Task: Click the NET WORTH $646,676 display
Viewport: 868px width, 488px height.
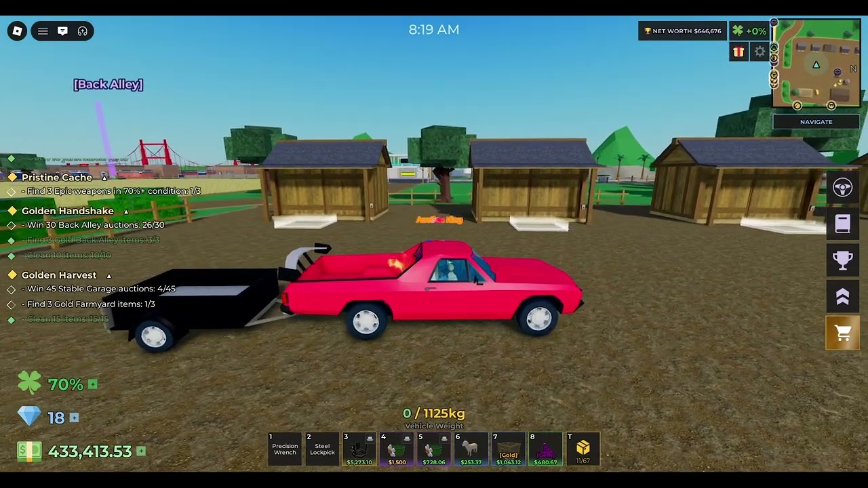Action: click(x=683, y=31)
